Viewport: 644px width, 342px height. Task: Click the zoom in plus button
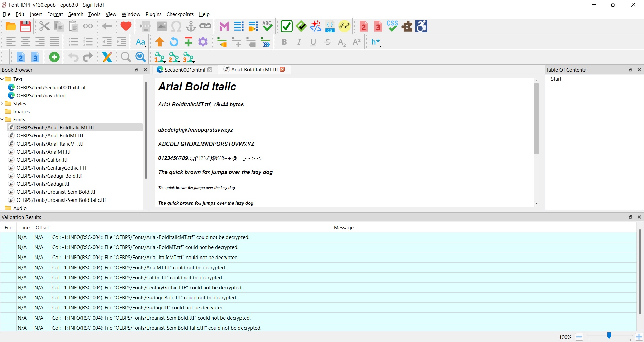point(639,337)
